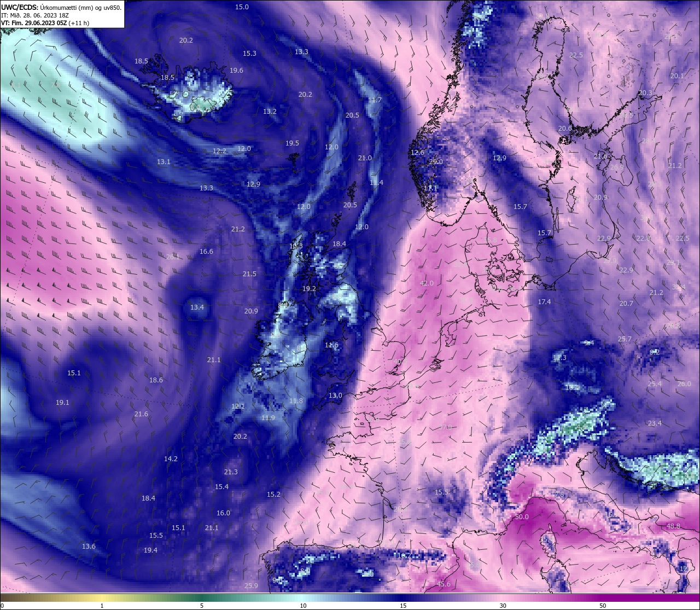This screenshot has width=700, height=610.
Task: Click the map value 20.7
Action: pyautogui.click(x=626, y=304)
